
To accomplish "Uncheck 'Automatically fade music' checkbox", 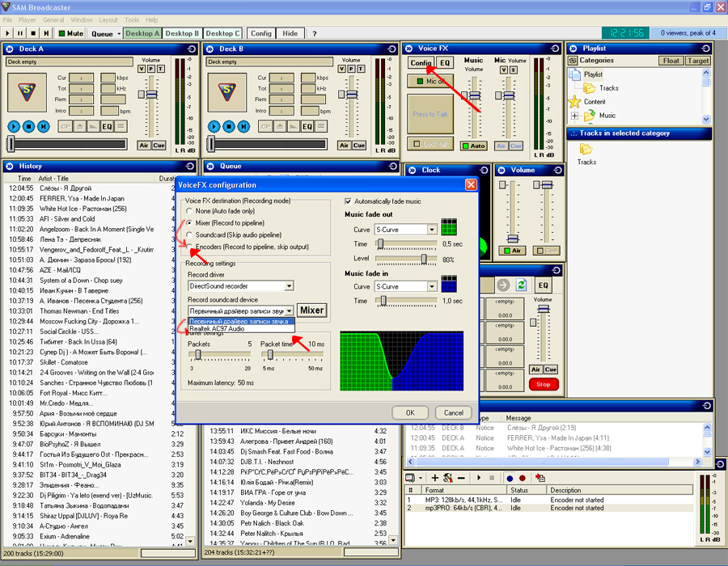I will tap(349, 201).
